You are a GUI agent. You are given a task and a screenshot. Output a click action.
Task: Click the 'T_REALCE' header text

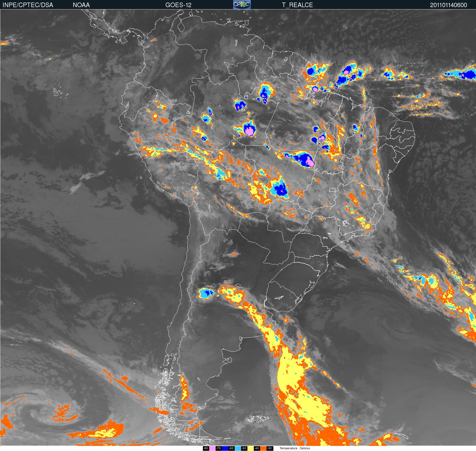297,5
